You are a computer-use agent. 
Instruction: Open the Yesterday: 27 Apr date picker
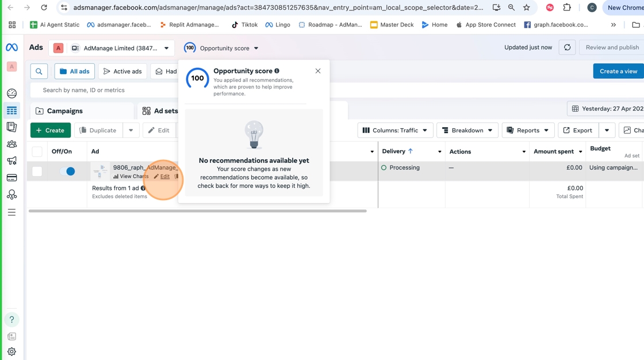606,109
